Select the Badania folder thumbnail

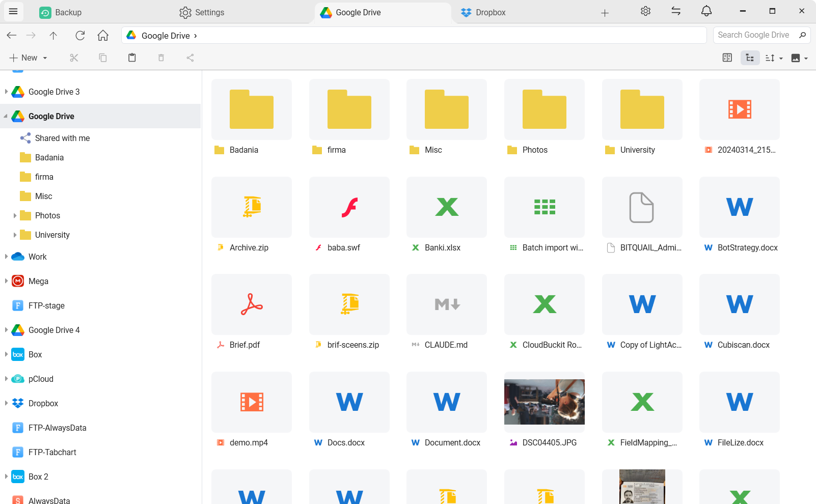point(252,109)
